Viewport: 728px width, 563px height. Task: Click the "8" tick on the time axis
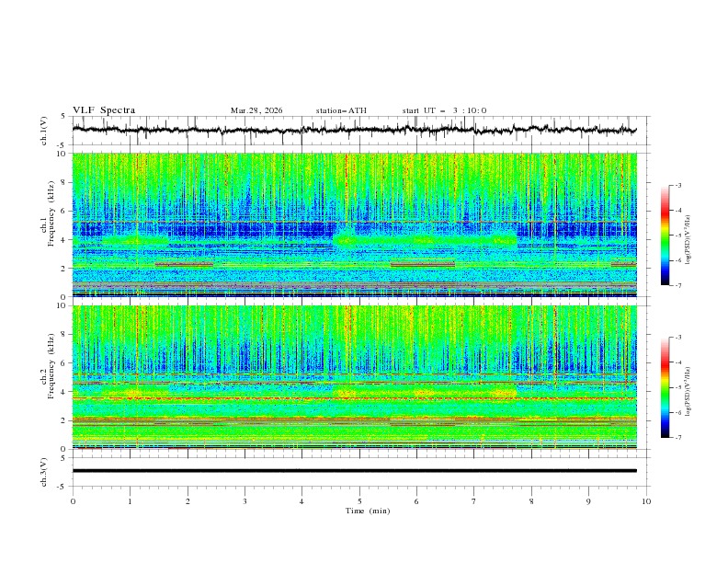531,501
